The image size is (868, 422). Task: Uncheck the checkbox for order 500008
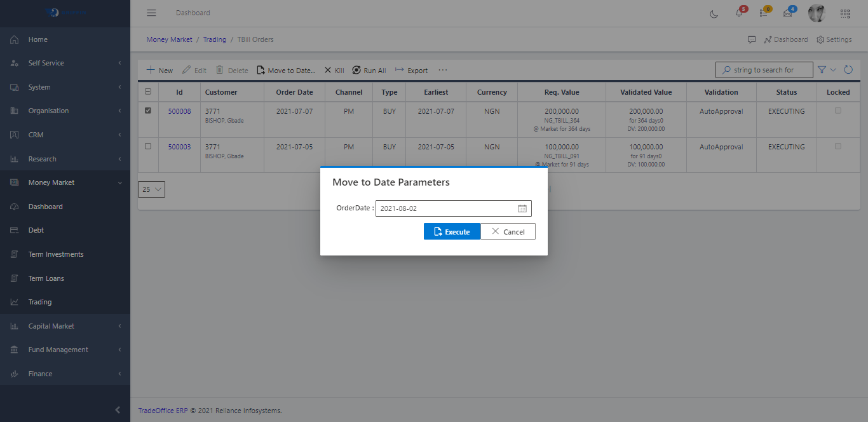click(x=148, y=111)
